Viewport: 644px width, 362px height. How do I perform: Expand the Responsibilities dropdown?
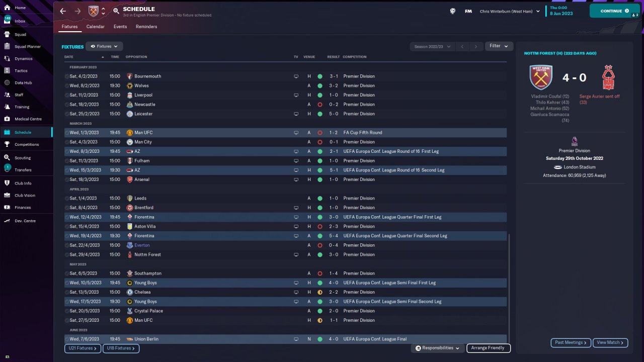pos(437,348)
